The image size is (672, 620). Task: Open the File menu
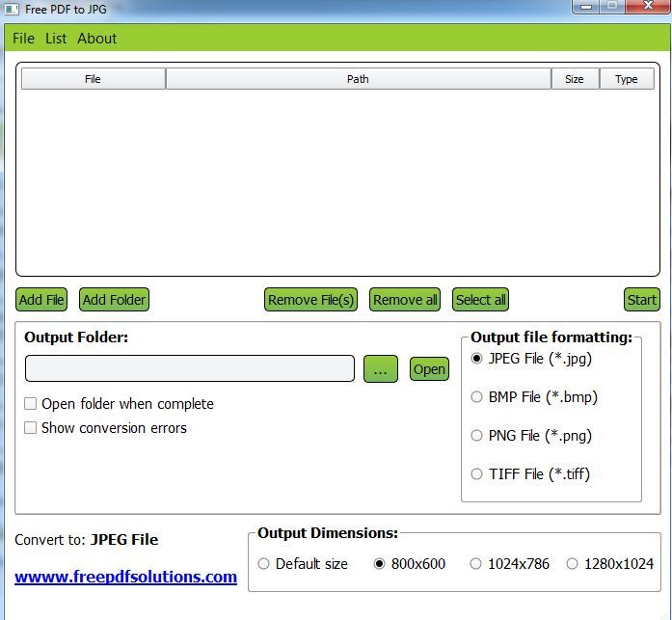tap(23, 39)
